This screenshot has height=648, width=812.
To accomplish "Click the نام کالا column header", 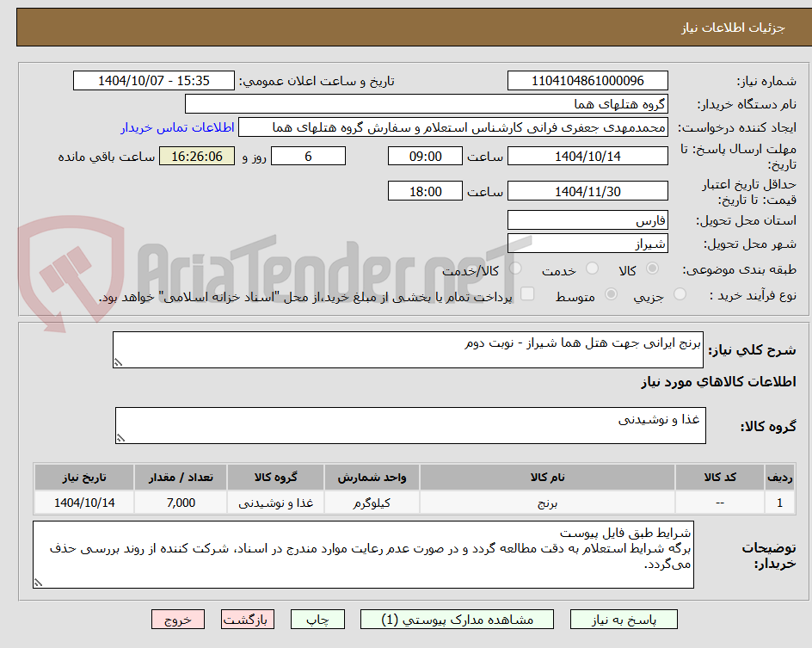I will [547, 477].
